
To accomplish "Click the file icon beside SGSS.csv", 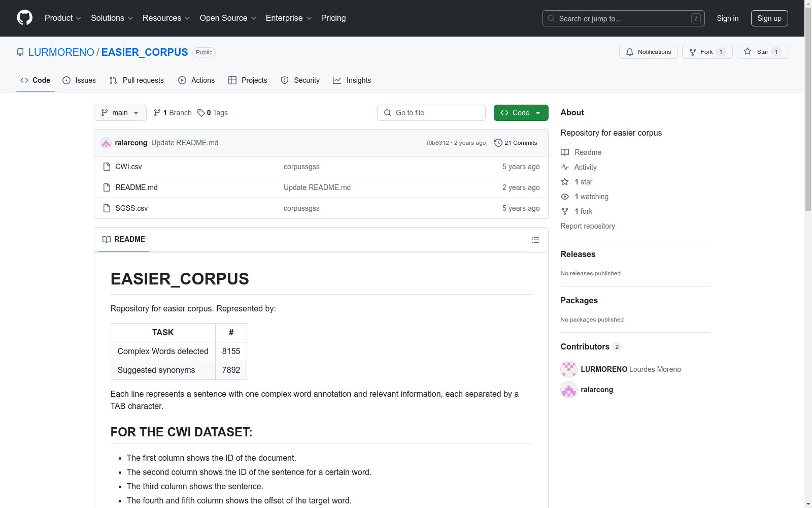I will pyautogui.click(x=107, y=208).
